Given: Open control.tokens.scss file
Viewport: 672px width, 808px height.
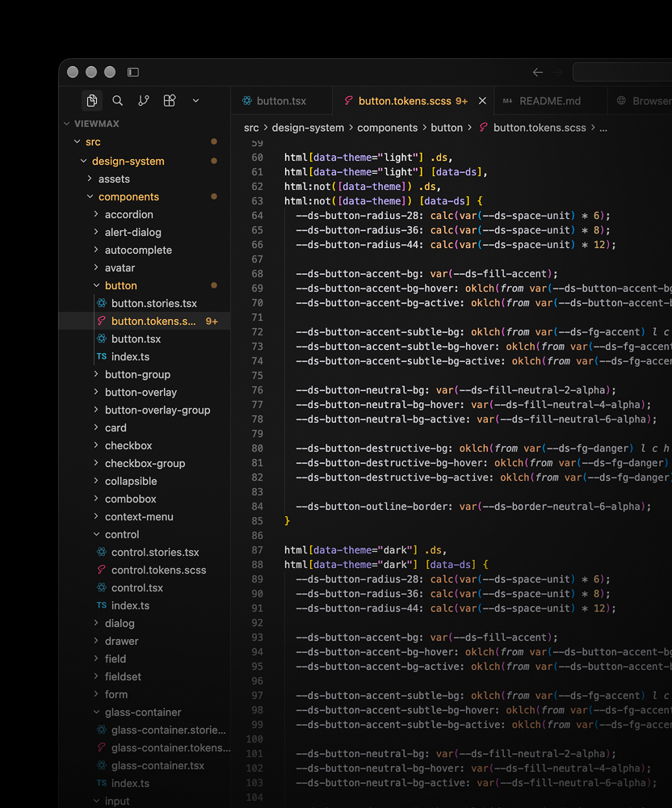Looking at the screenshot, I should pyautogui.click(x=158, y=570).
